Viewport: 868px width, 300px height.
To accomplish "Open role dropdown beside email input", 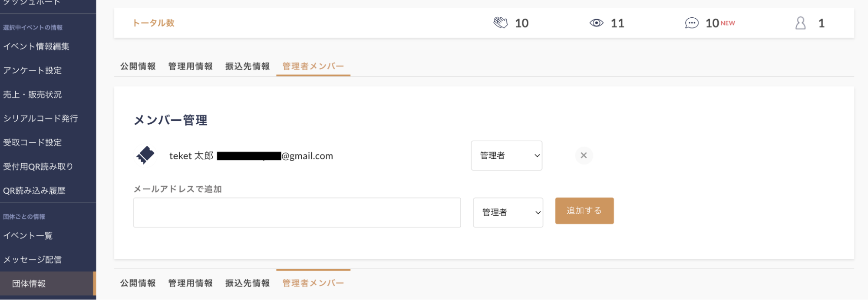I will click(x=508, y=212).
